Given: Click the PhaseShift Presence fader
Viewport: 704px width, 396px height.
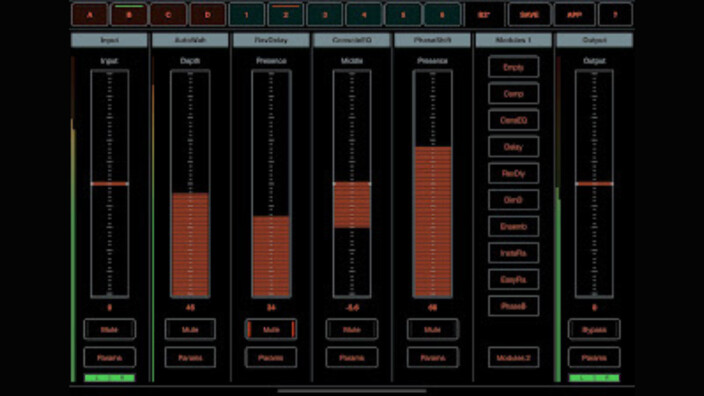Looking at the screenshot, I should click(x=432, y=184).
